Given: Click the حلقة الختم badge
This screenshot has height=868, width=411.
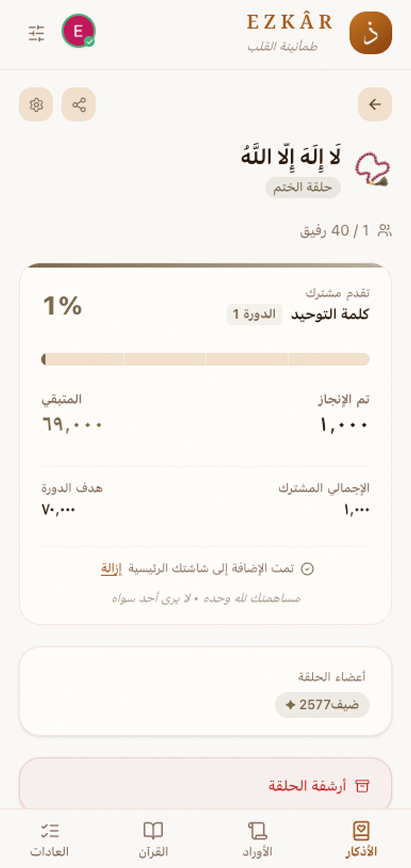Looking at the screenshot, I should (x=303, y=187).
